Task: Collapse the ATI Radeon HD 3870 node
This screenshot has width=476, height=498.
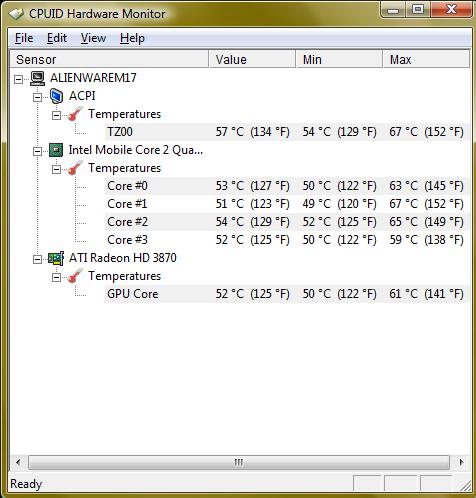Action: click(38, 259)
